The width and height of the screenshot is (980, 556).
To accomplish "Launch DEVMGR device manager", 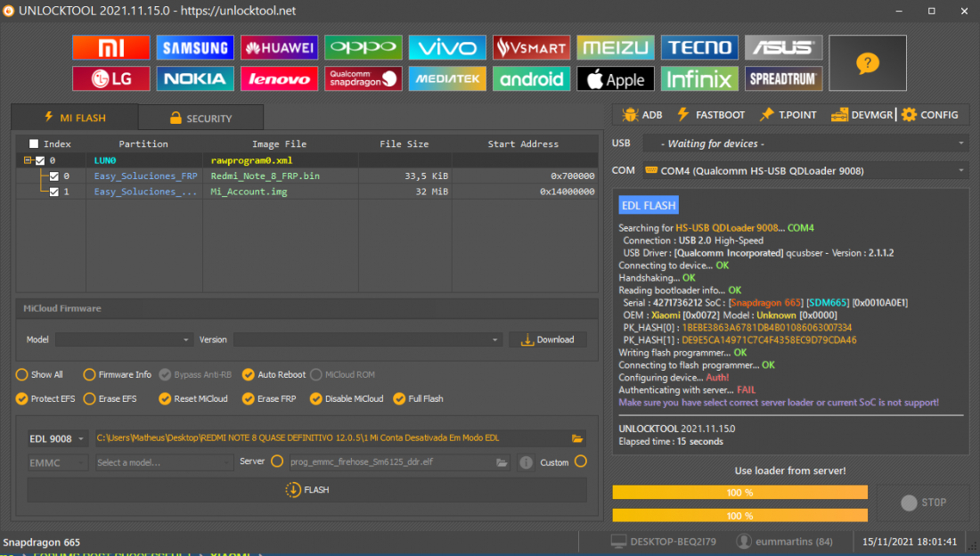I will click(x=862, y=115).
